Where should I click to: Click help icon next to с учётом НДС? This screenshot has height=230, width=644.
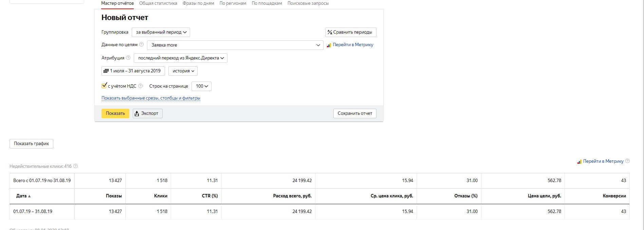(141, 86)
